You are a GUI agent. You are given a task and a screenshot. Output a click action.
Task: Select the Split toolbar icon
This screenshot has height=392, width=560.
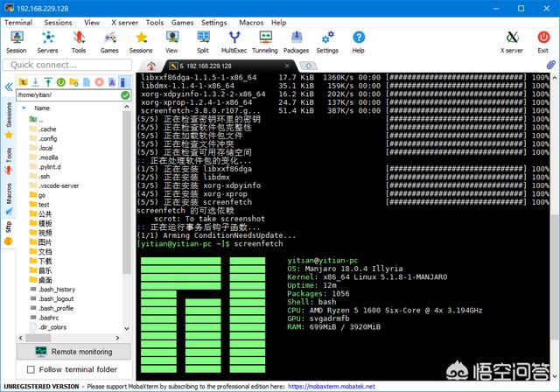203,42
